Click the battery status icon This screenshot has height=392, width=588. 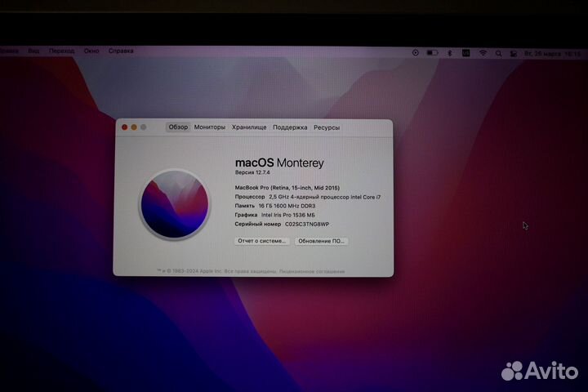coord(432,53)
